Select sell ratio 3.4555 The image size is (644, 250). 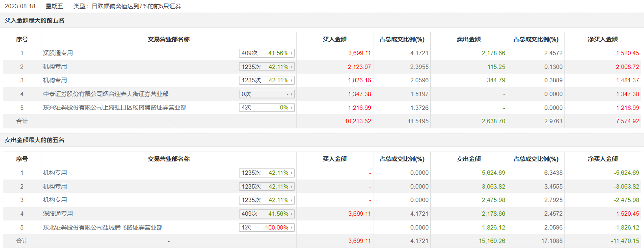pos(553,187)
